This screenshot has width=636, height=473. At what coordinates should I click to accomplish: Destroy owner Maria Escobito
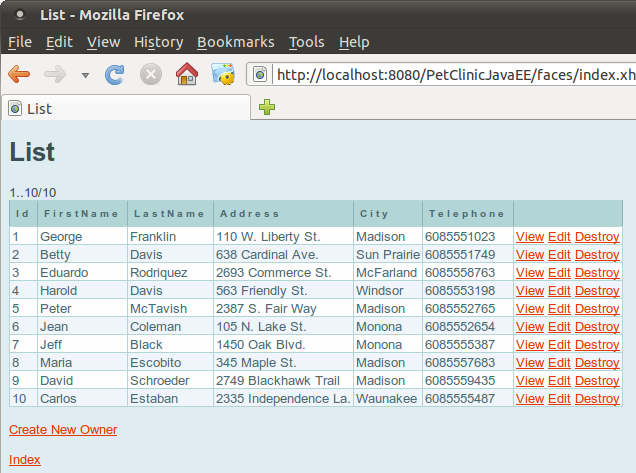point(597,363)
